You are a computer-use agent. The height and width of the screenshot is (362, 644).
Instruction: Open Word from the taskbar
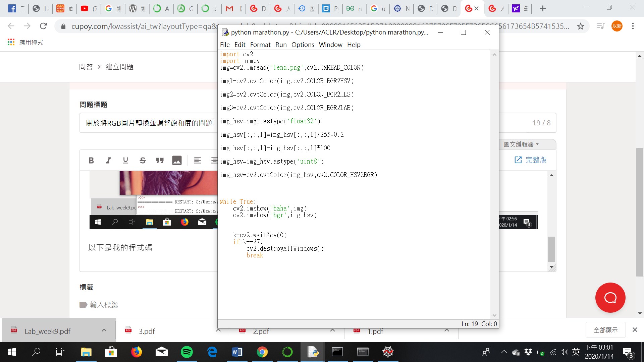pyautogui.click(x=237, y=352)
